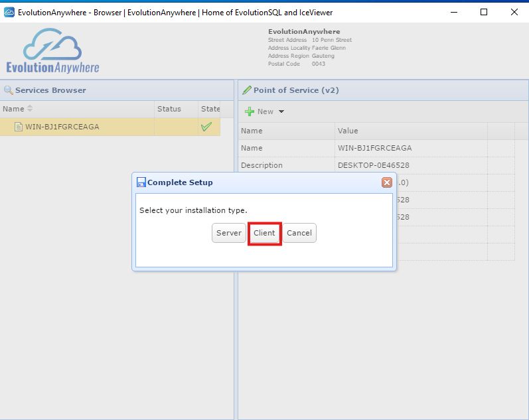Click the EvolutionAnywhere cloud logo
The height and width of the screenshot is (420, 529).
click(x=52, y=50)
